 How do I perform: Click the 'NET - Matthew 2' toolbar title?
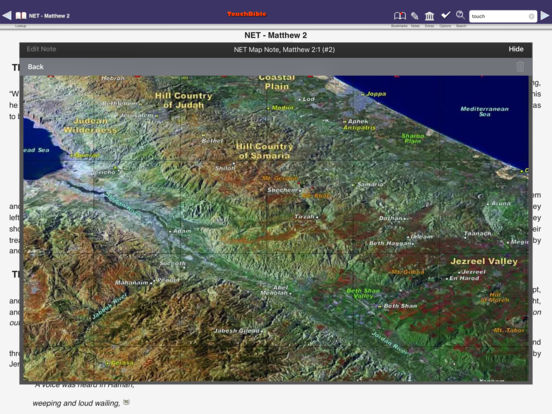49,16
